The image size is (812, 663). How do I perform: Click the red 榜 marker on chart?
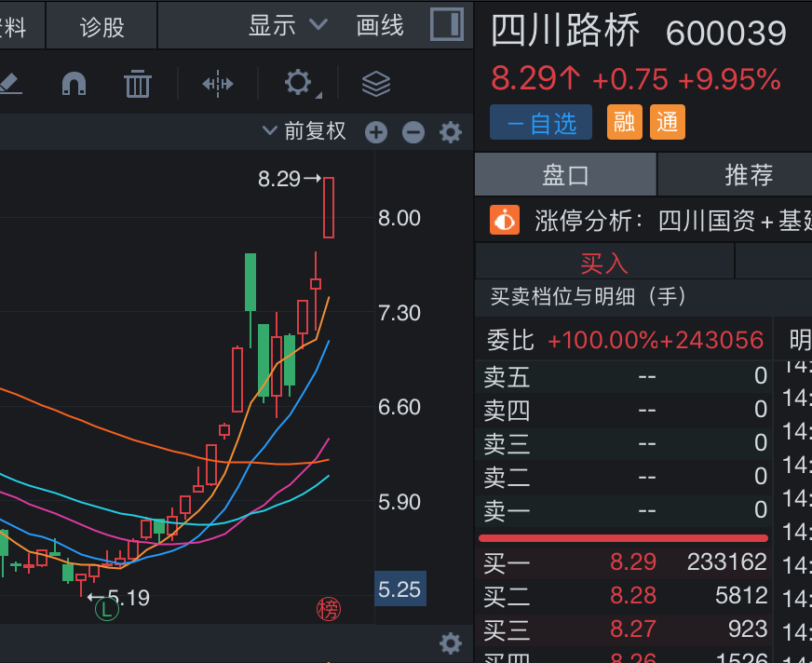(329, 609)
